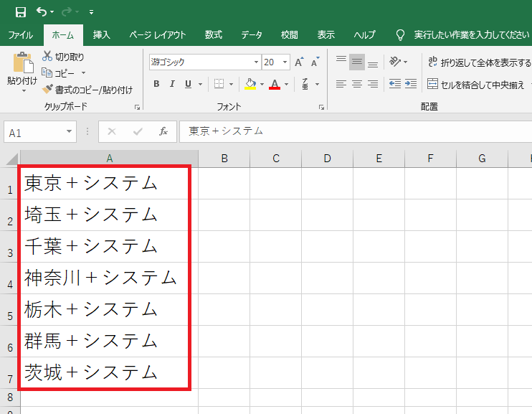
Task: Undo the last action
Action: click(x=42, y=12)
